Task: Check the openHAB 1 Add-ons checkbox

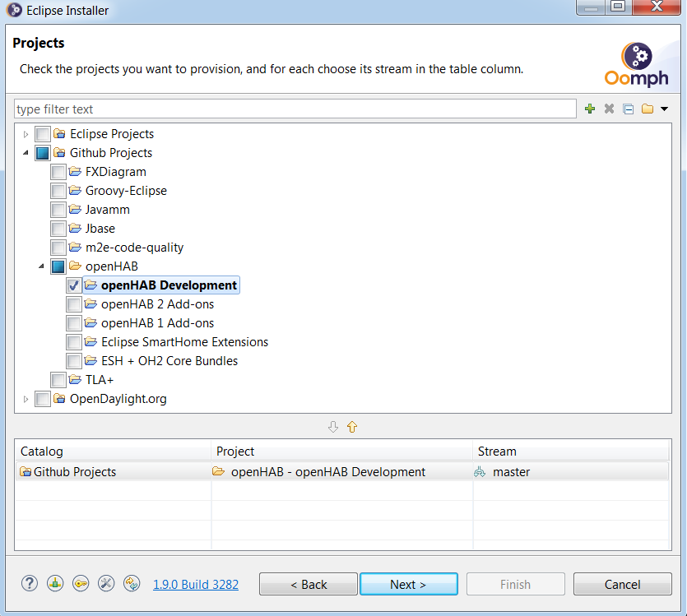Action: click(73, 323)
